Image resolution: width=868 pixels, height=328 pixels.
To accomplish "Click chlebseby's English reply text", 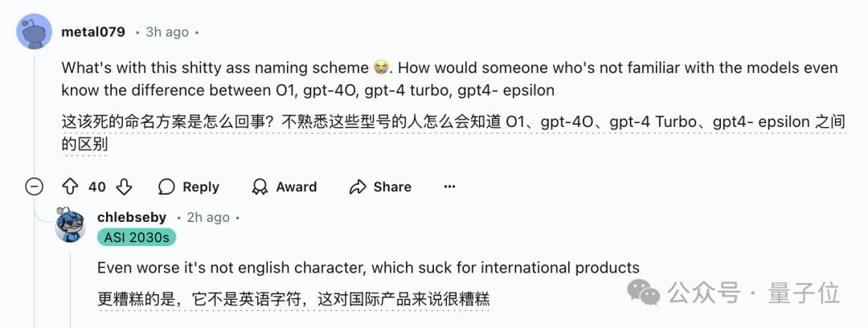I will click(x=368, y=268).
